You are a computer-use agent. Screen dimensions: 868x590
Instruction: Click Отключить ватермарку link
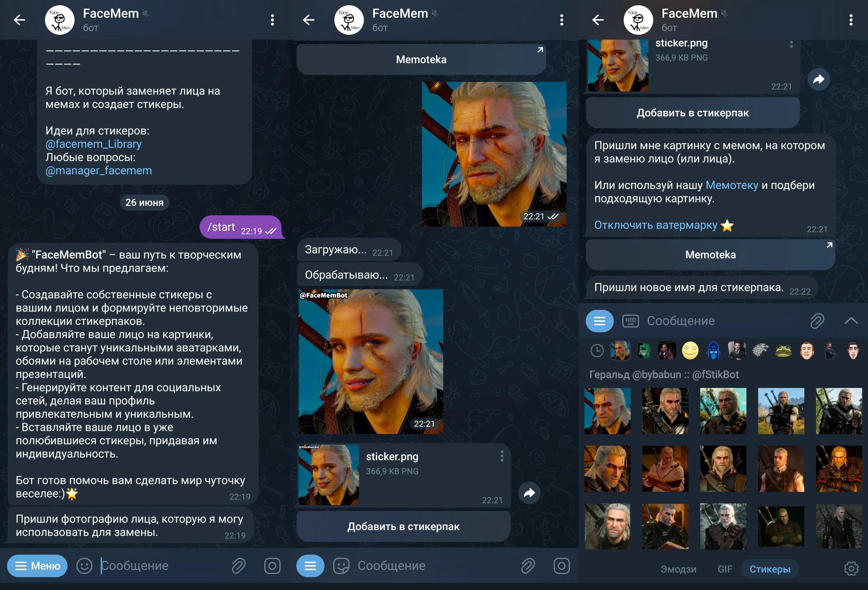[655, 225]
